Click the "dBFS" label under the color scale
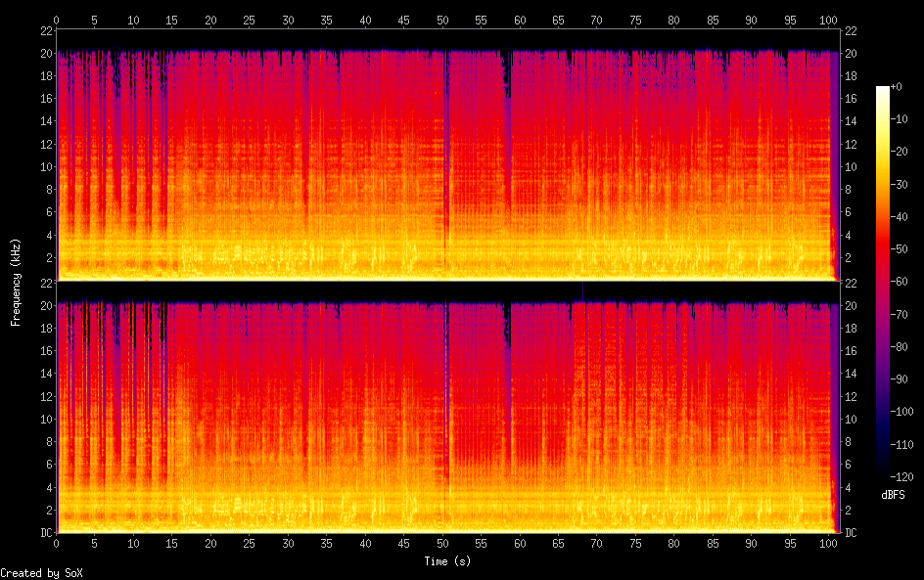Viewport: 924px width, 580px height. [x=893, y=495]
